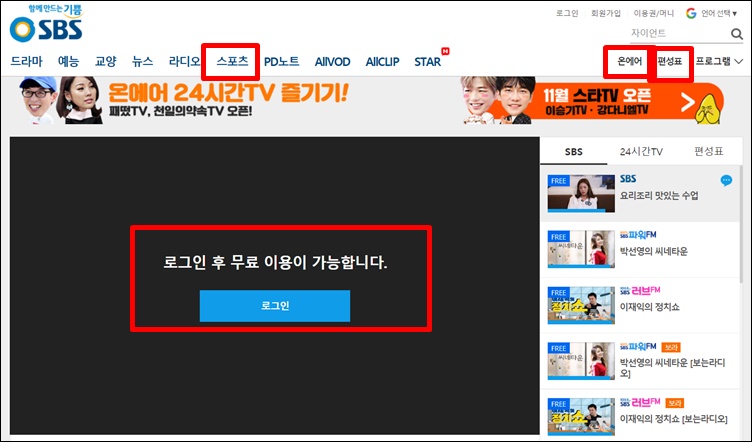
Task: Select the 요리조리 맛있는 수업 thumbnail
Action: click(x=581, y=193)
